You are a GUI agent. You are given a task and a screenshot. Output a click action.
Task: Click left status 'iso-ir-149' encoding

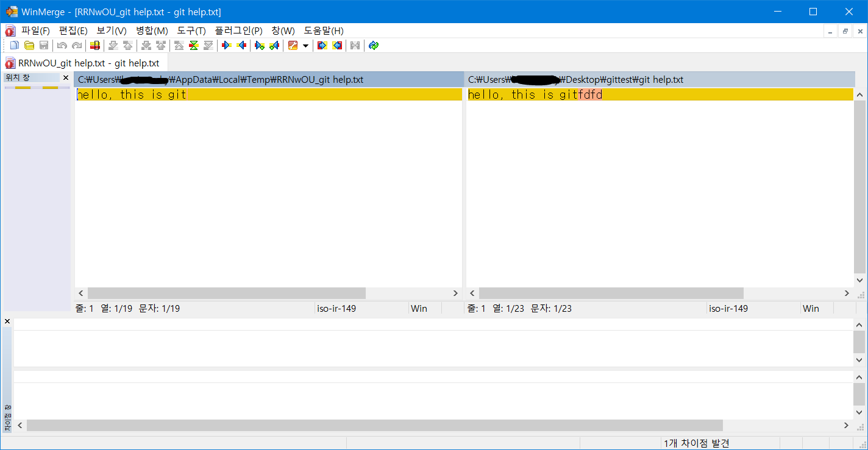pyautogui.click(x=336, y=309)
